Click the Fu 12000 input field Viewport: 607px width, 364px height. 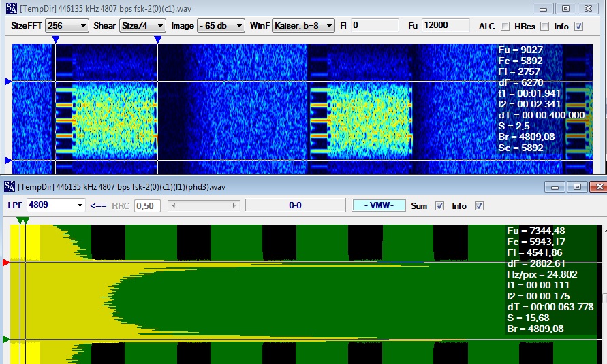[x=445, y=25]
